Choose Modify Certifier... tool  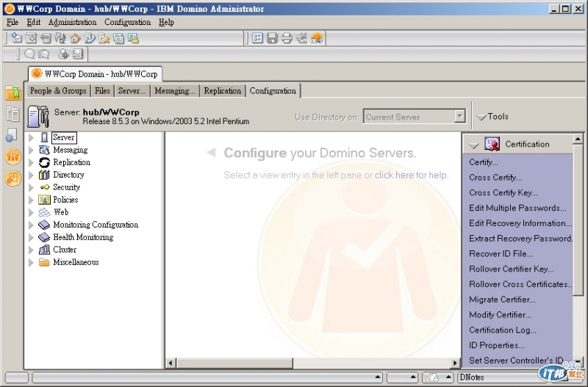[x=500, y=315]
